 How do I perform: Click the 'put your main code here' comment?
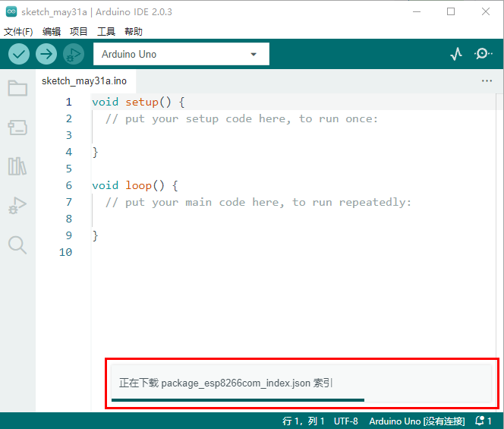[x=258, y=202]
